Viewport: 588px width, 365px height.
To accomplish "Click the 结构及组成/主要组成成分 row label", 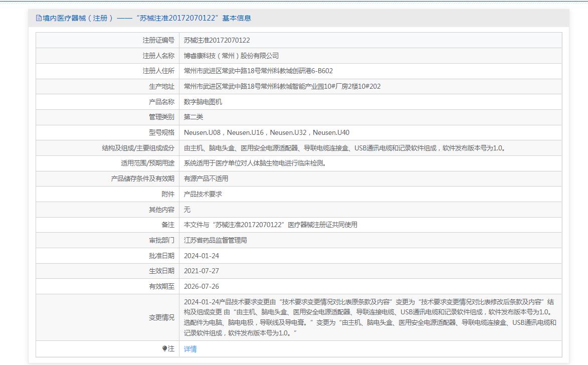I will 138,148.
